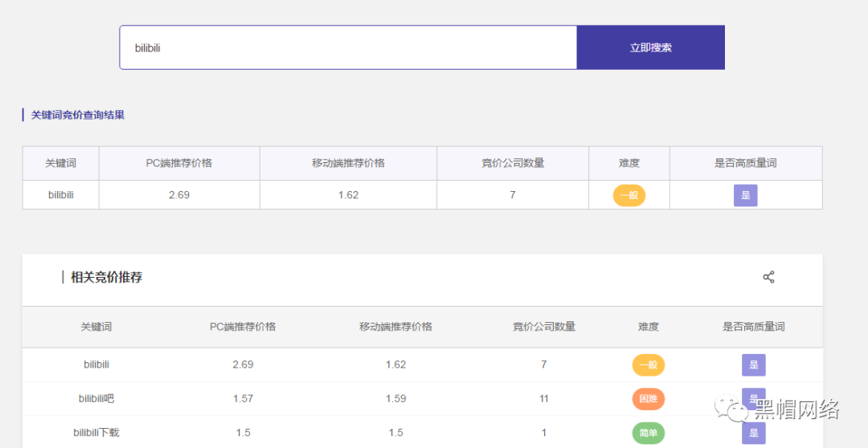This screenshot has width=868, height=448.
Task: Click the 难度 header in the recommendation table
Action: pos(649,327)
